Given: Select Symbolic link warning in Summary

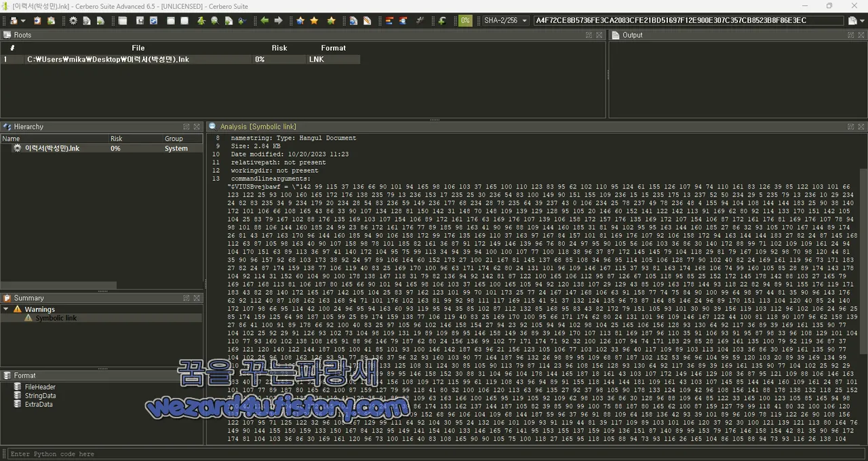Looking at the screenshot, I should 57,318.
